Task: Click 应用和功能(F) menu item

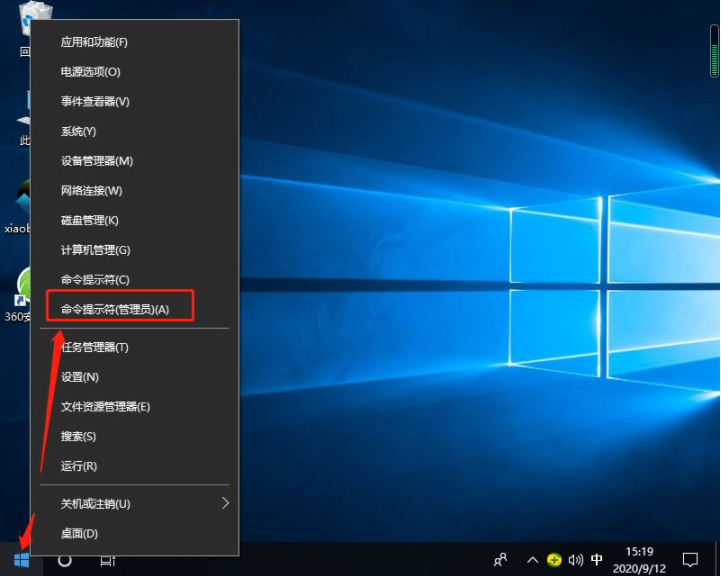Action: (x=95, y=42)
